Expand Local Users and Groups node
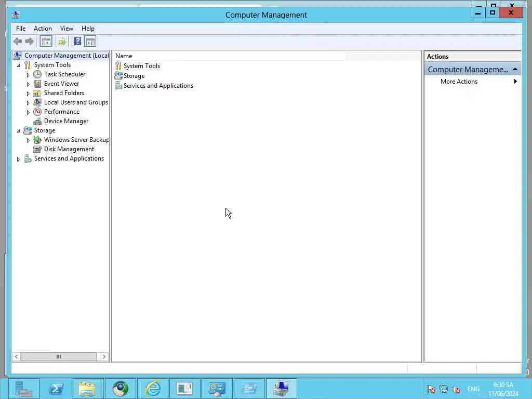Image resolution: width=532 pixels, height=399 pixels. pyautogui.click(x=28, y=102)
